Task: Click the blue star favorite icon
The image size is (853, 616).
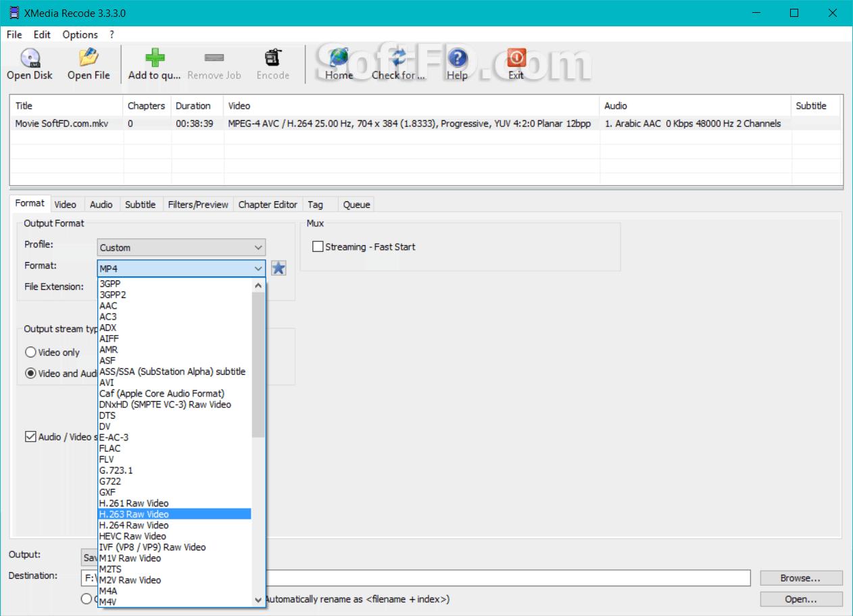Action: point(278,268)
